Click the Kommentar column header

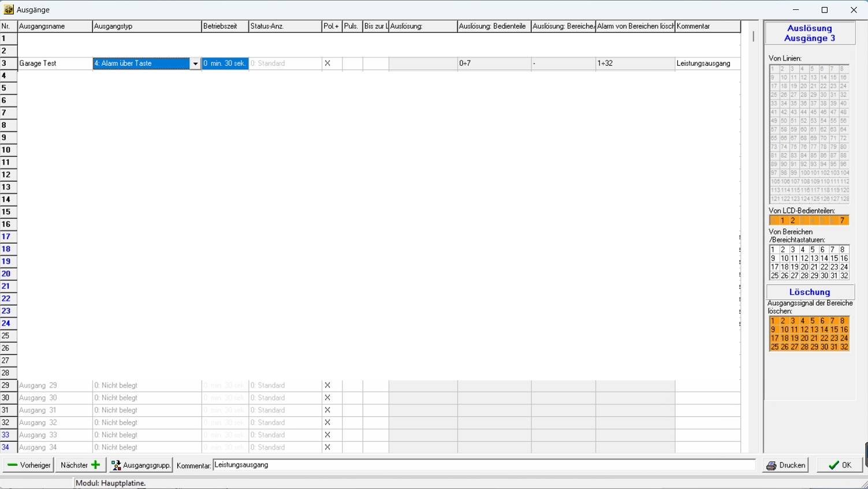707,27
